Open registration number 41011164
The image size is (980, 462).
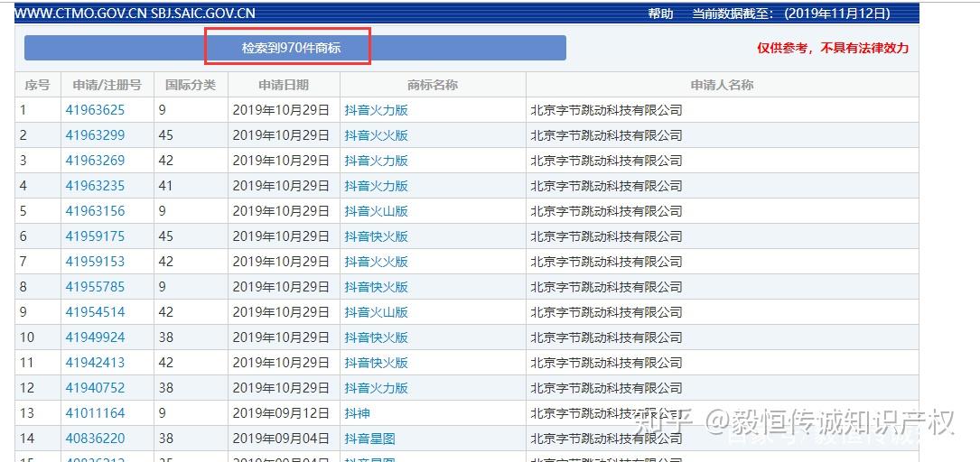pyautogui.click(x=95, y=413)
